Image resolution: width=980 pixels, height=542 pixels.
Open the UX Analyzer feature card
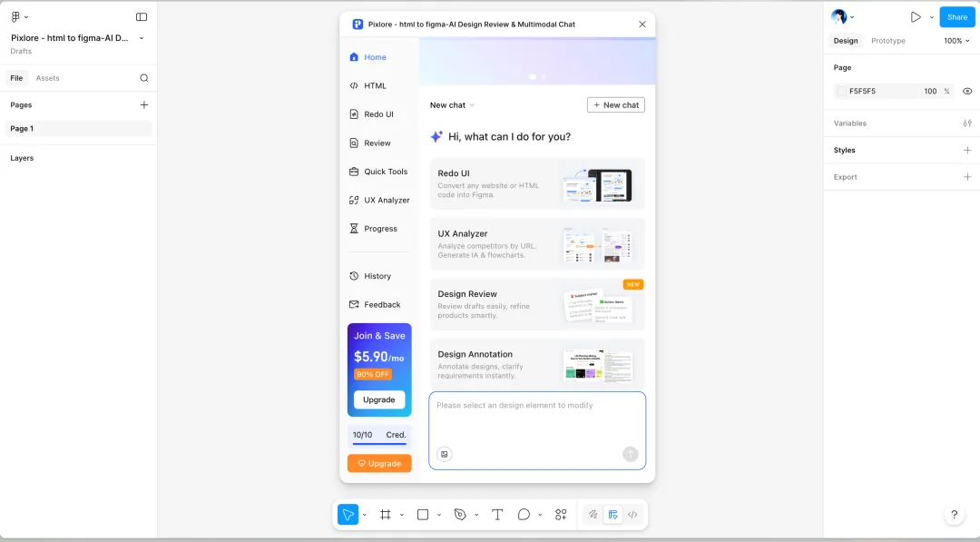537,244
